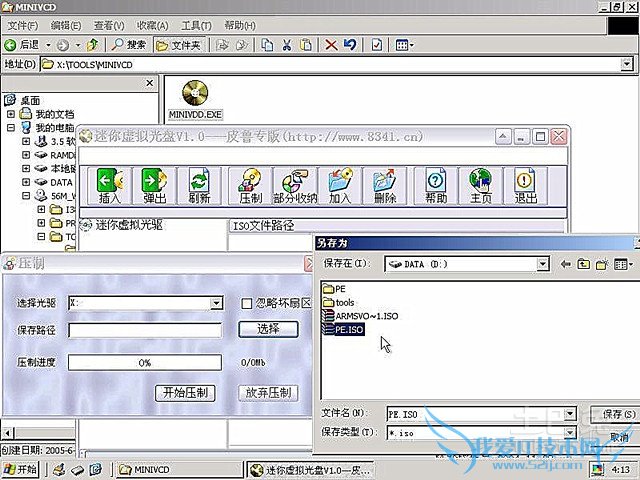640x480 pixels.
Task: Collapse the 我的电脑 tree node
Action: point(11,128)
